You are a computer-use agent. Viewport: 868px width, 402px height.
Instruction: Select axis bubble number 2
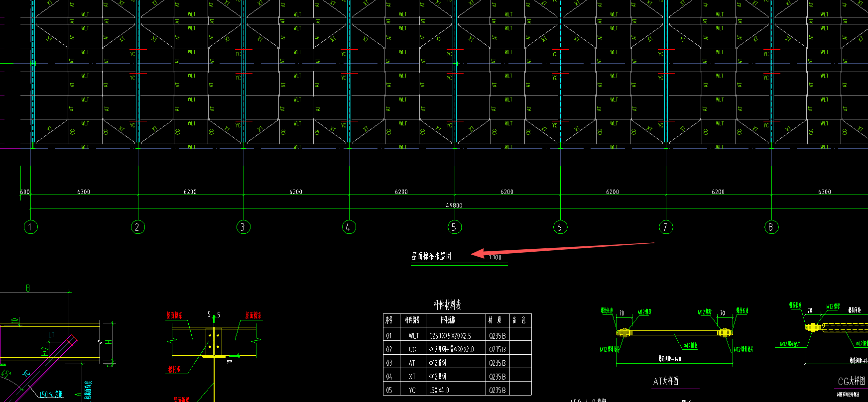pyautogui.click(x=137, y=227)
